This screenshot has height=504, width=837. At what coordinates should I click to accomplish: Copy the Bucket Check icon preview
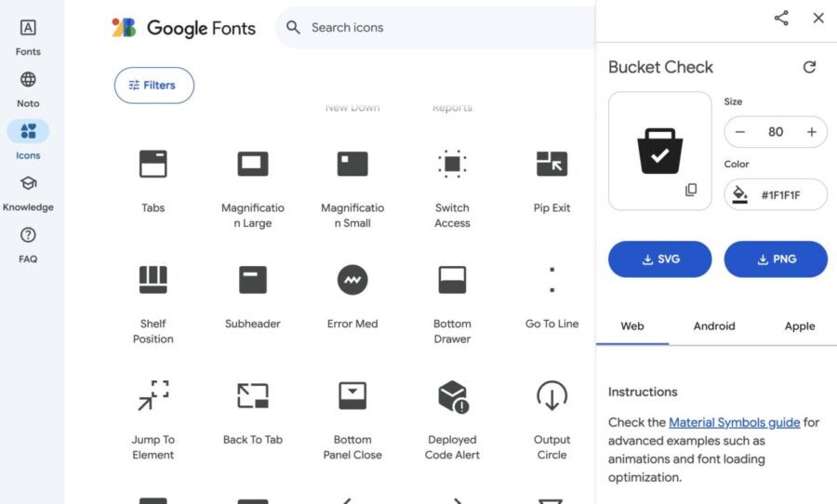[691, 190]
